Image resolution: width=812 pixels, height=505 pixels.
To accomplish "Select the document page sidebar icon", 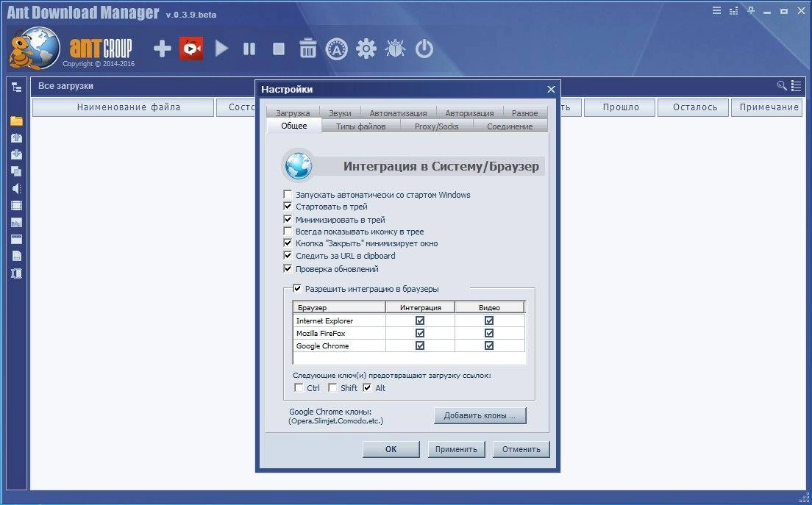I will point(17,256).
